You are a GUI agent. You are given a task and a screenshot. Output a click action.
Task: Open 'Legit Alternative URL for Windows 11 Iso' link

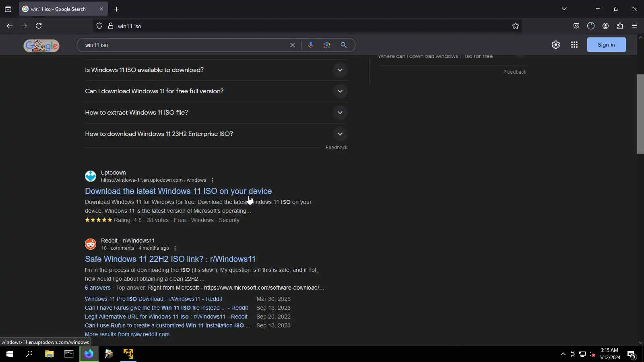(x=166, y=317)
